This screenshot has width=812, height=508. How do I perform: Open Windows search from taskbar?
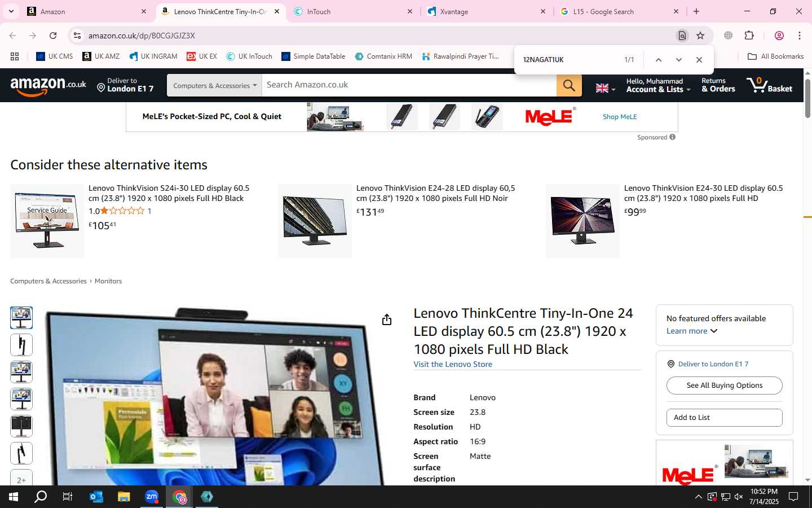pos(41,497)
